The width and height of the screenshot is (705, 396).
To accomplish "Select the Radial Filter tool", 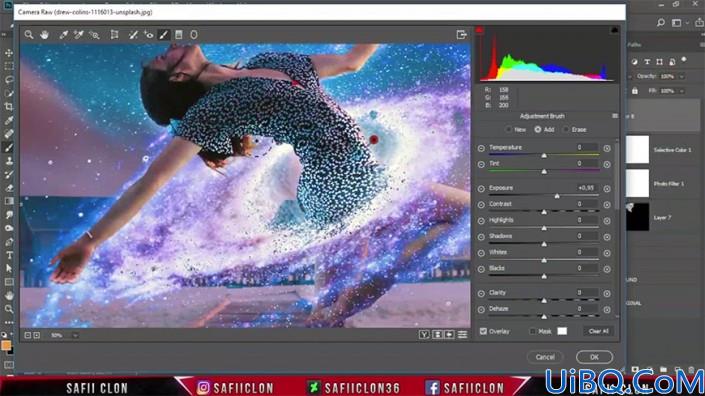I will pos(194,35).
